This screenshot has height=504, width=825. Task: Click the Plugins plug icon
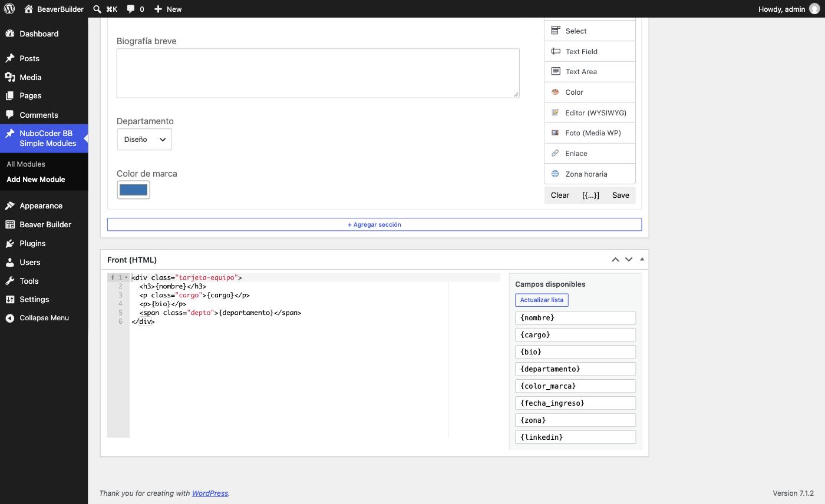[x=10, y=243]
